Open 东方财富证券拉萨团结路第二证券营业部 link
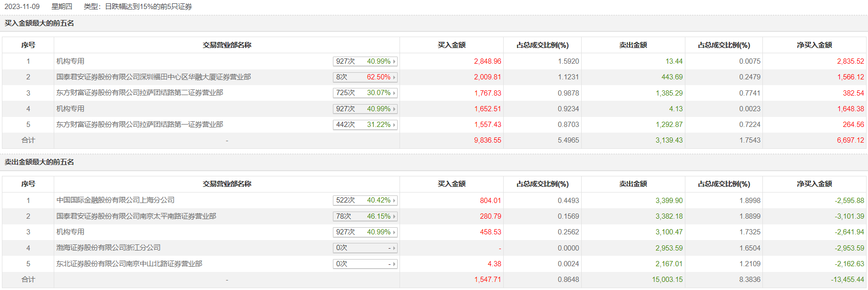The height and width of the screenshot is (290, 868). (140, 93)
